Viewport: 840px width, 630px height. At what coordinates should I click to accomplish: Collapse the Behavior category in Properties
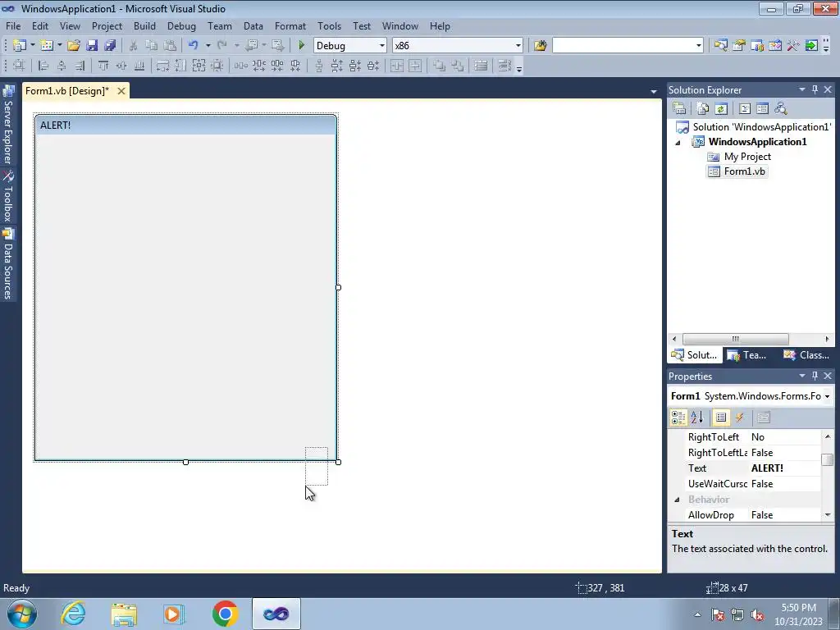tap(677, 500)
